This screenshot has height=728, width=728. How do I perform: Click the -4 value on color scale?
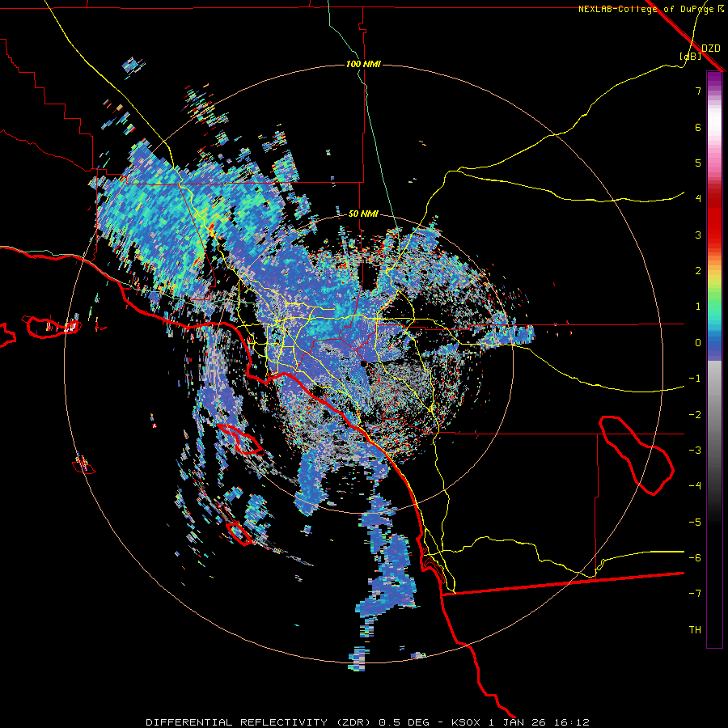(x=695, y=486)
